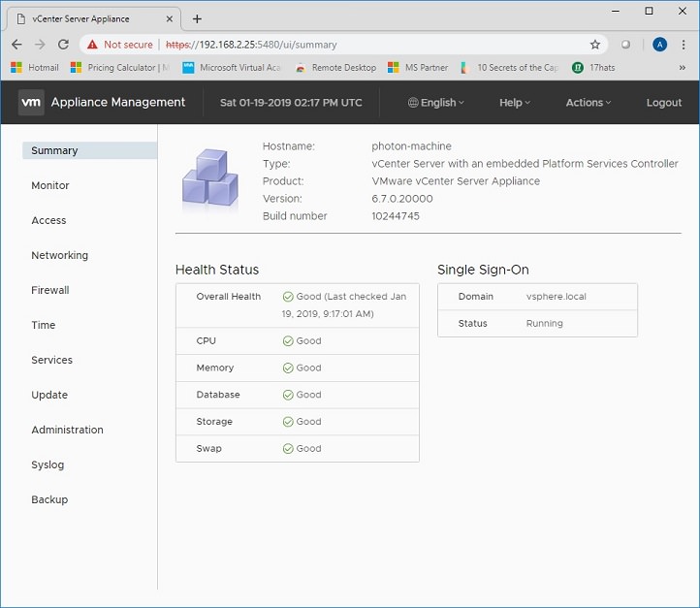This screenshot has width=700, height=608.
Task: Open the Remote Desktop bookmark
Action: click(336, 68)
